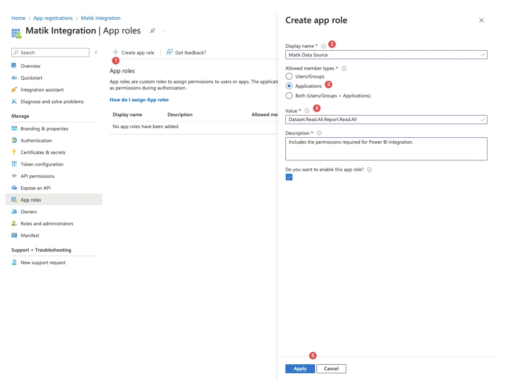
Task: Click Create app role toolbar command
Action: tap(134, 52)
